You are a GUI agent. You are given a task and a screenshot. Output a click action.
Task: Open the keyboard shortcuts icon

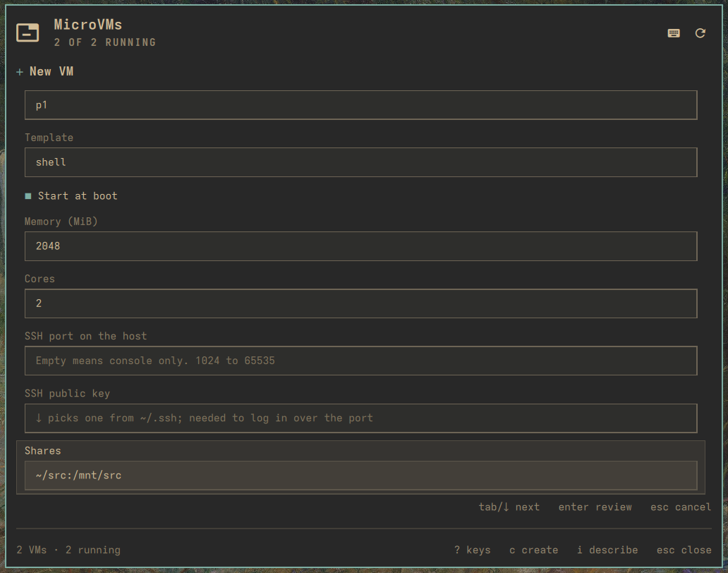point(674,33)
